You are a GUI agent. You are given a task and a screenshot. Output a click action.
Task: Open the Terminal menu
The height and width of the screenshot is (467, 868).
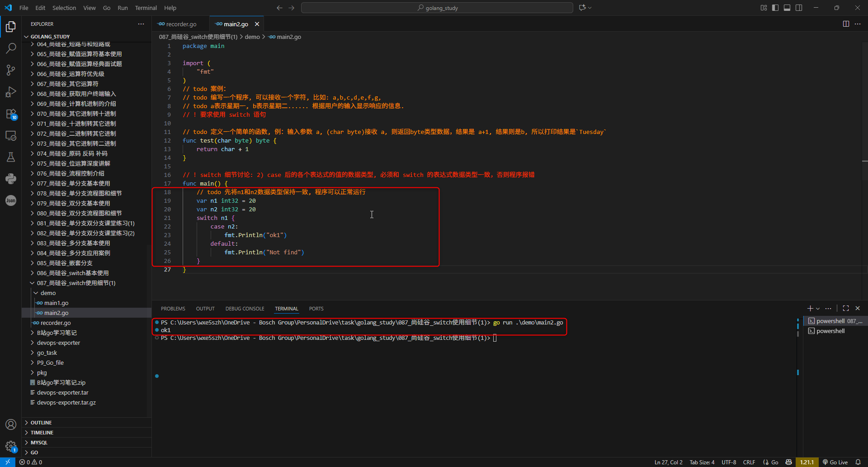coord(146,8)
